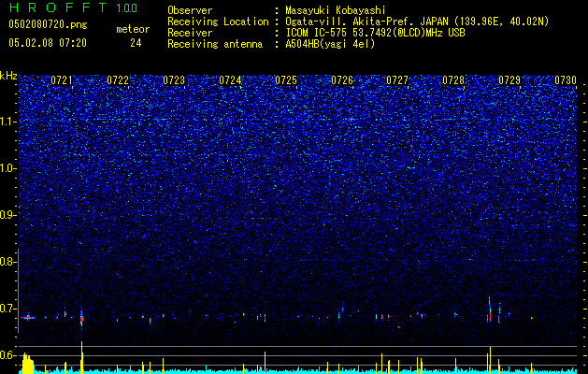Click the 'Receiving antenna' field label
588x374 pixels.
(215, 44)
